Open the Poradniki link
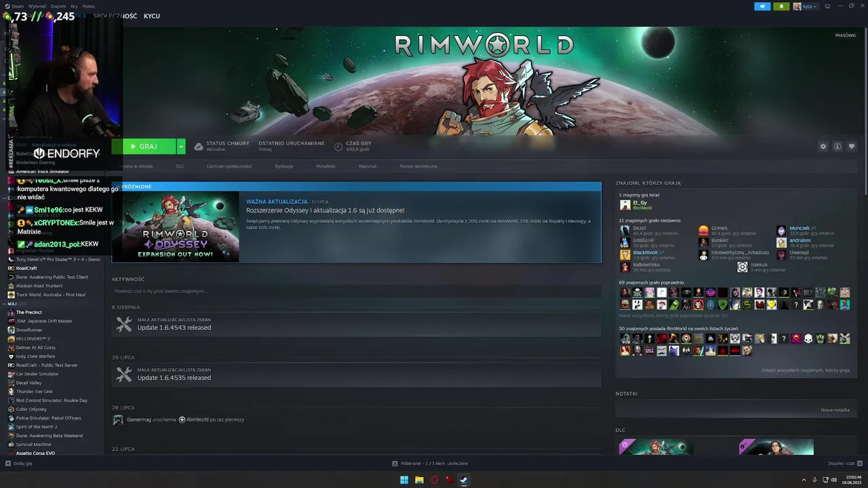This screenshot has width=868, height=488. click(x=325, y=166)
